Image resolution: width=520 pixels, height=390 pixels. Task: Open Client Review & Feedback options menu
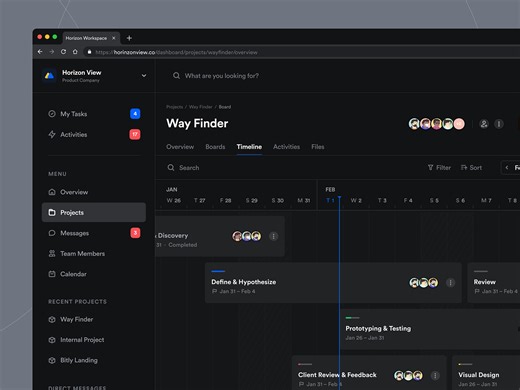click(x=435, y=376)
